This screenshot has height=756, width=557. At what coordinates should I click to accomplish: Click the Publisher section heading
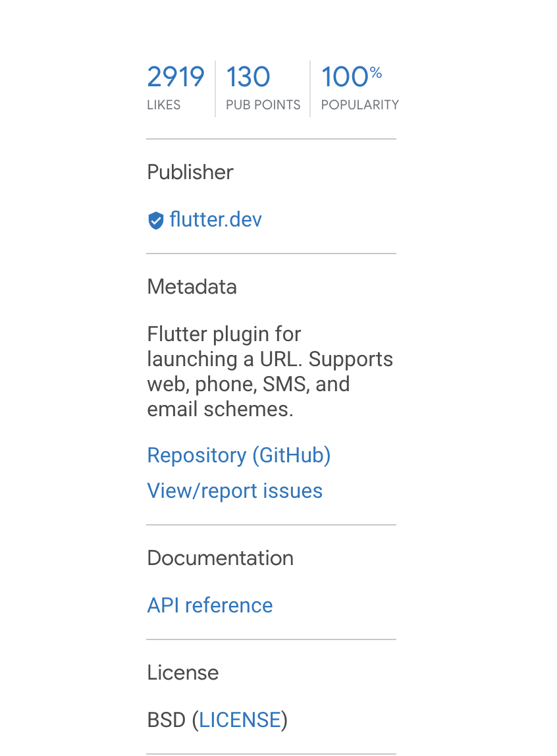click(190, 172)
